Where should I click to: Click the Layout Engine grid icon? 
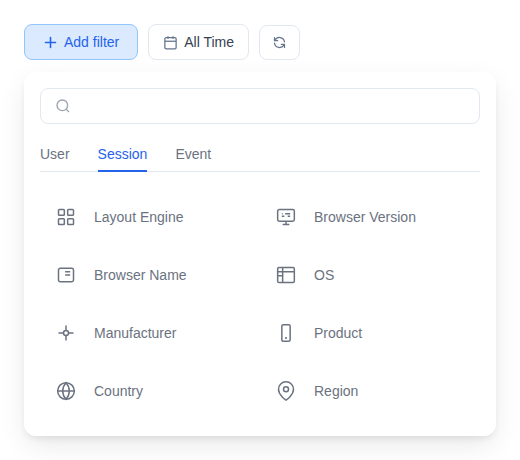pyautogui.click(x=66, y=217)
